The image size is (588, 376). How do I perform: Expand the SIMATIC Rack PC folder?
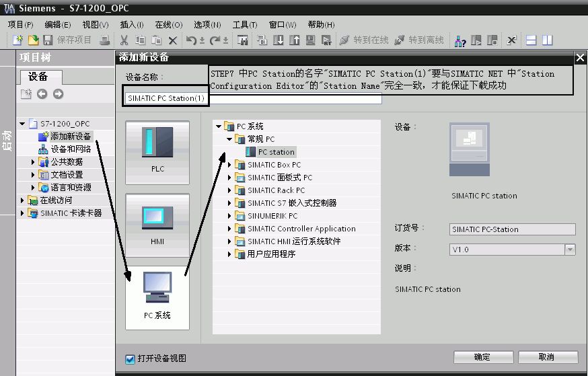(229, 190)
